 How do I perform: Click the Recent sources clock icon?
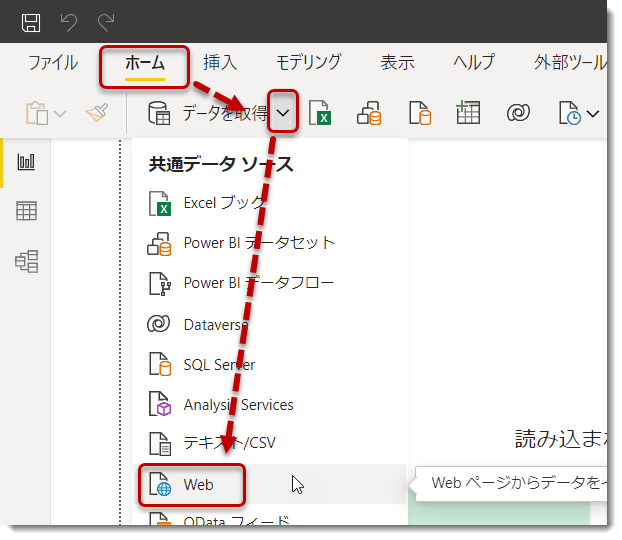(570, 113)
